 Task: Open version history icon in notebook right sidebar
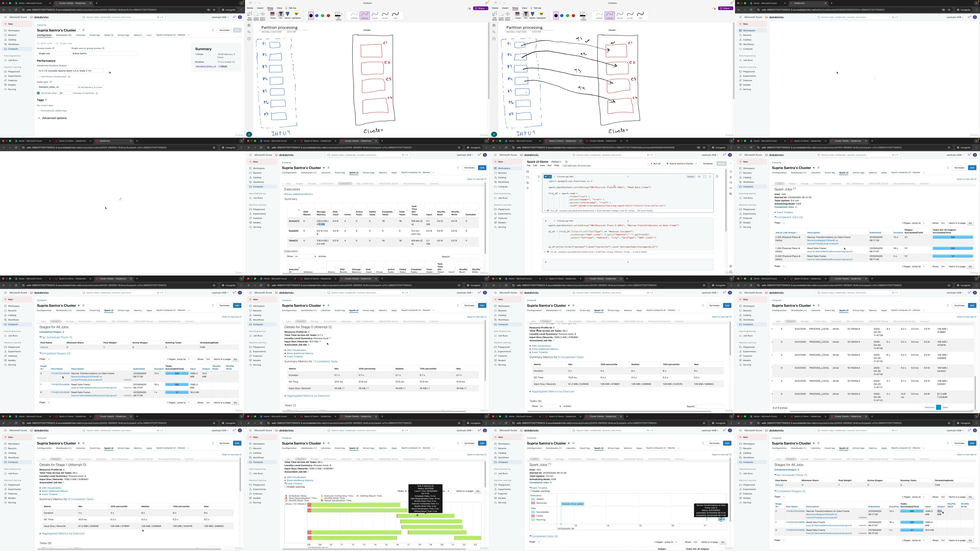point(730,182)
